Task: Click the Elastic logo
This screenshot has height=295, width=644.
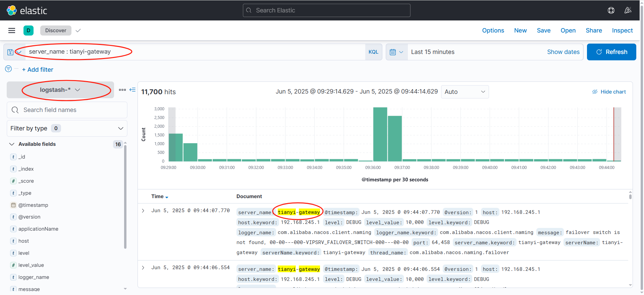Action: pyautogui.click(x=27, y=10)
